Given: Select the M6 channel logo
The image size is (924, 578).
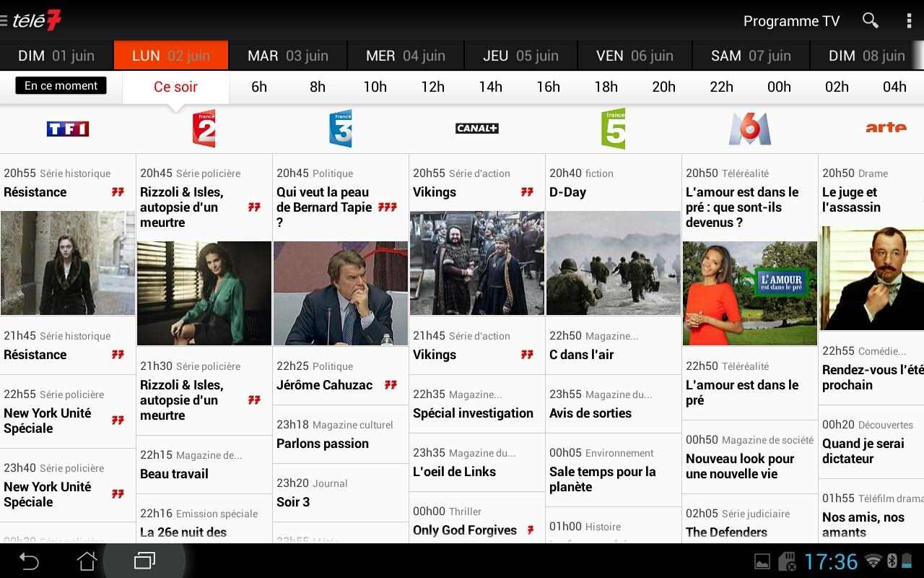Looking at the screenshot, I should point(750,129).
